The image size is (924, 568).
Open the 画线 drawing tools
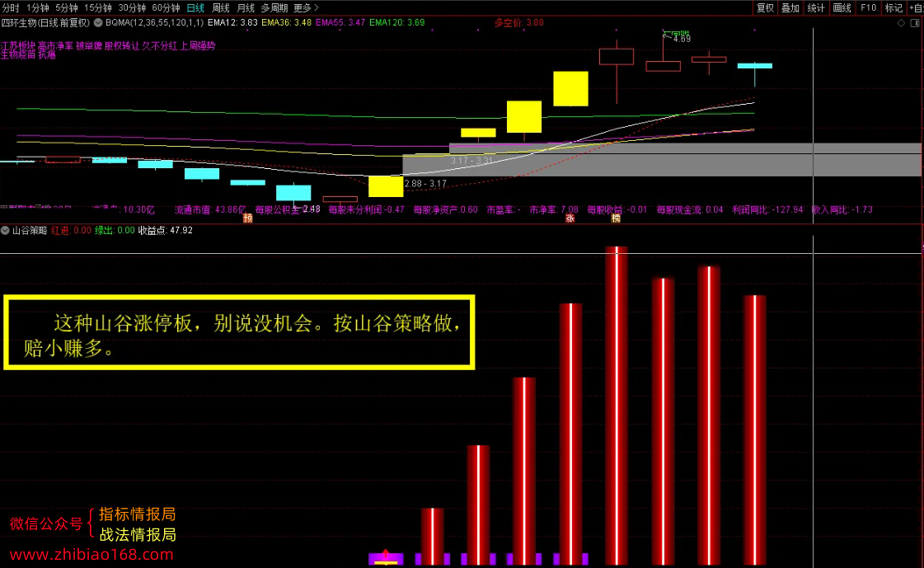pyautogui.click(x=842, y=7)
